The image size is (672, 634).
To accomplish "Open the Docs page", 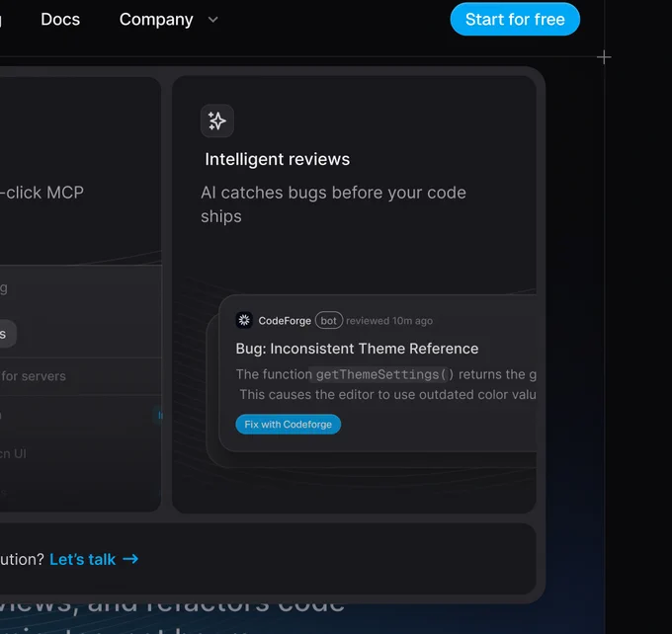I will click(x=60, y=20).
